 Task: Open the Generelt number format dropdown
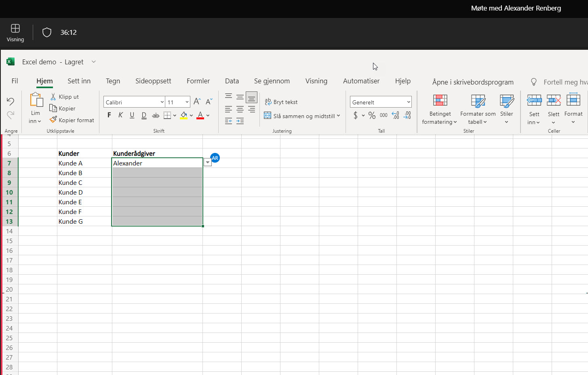[408, 102]
